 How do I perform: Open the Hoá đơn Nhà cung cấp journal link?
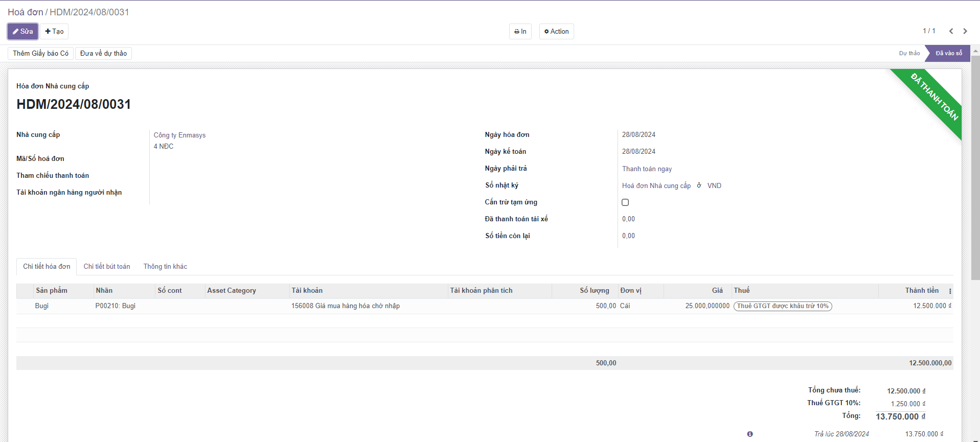656,185
